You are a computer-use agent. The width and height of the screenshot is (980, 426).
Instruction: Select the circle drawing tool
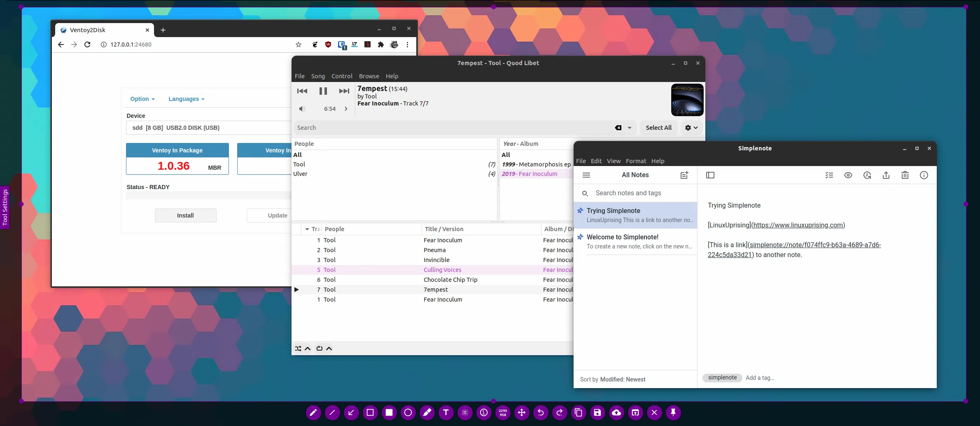coord(408,412)
